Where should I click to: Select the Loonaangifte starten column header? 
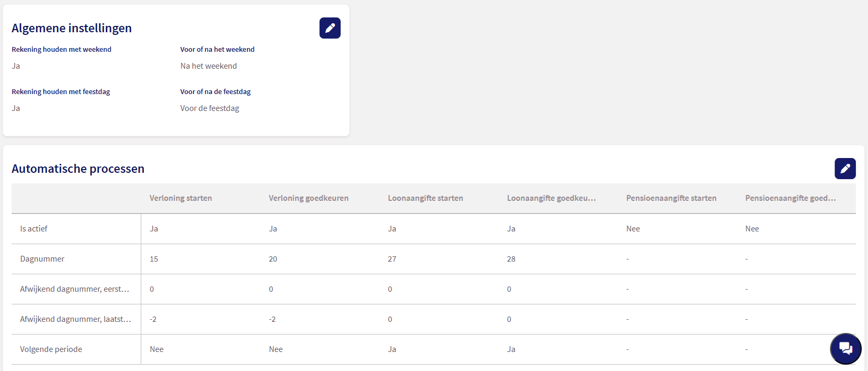tap(425, 198)
